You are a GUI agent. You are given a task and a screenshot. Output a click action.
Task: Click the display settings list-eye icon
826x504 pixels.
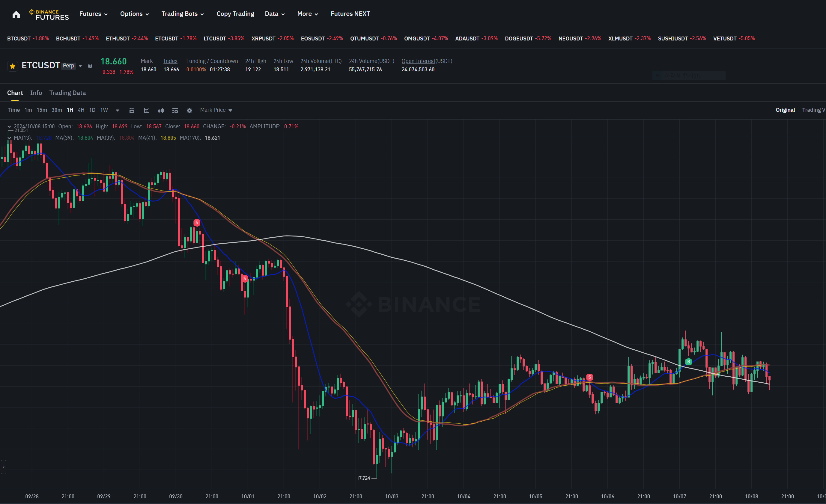pos(175,110)
